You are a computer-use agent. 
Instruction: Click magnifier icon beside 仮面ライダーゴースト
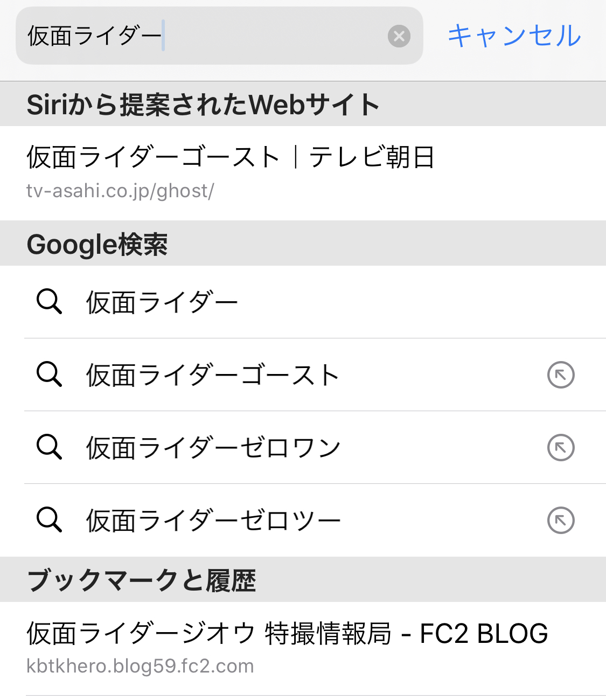tap(49, 374)
